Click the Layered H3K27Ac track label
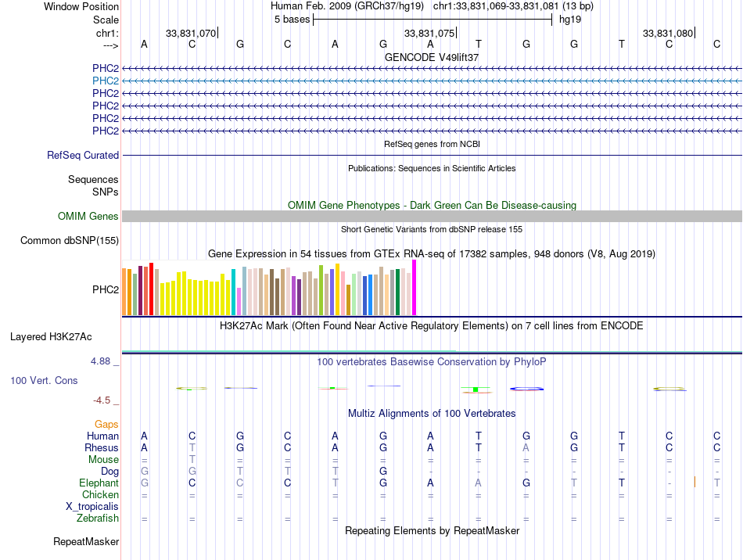 click(51, 337)
